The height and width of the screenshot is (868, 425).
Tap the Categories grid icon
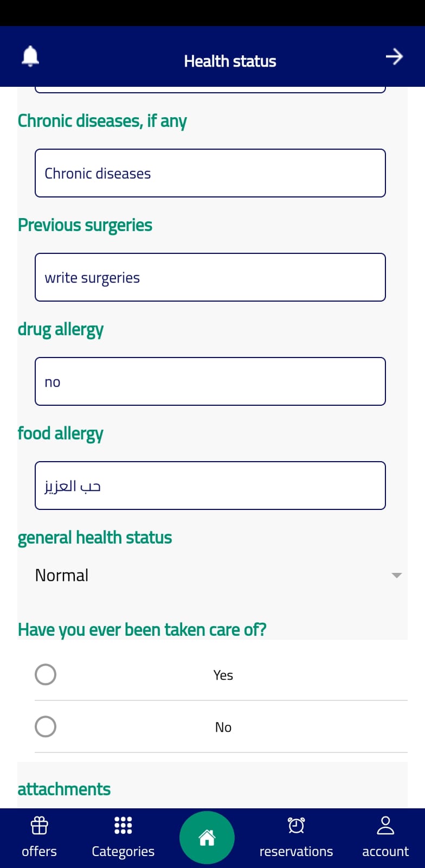pos(123,825)
